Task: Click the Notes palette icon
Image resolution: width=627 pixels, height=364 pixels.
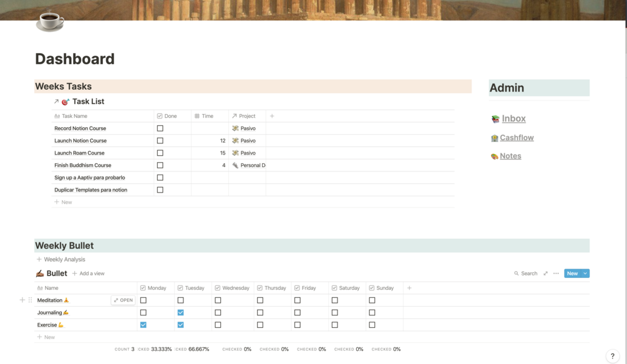Action: pos(495,156)
